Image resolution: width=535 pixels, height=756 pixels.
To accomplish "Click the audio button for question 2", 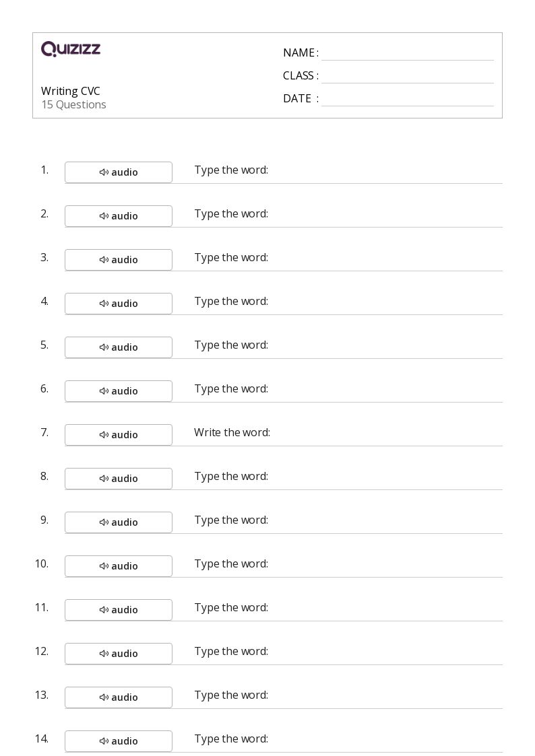I will 119,216.
